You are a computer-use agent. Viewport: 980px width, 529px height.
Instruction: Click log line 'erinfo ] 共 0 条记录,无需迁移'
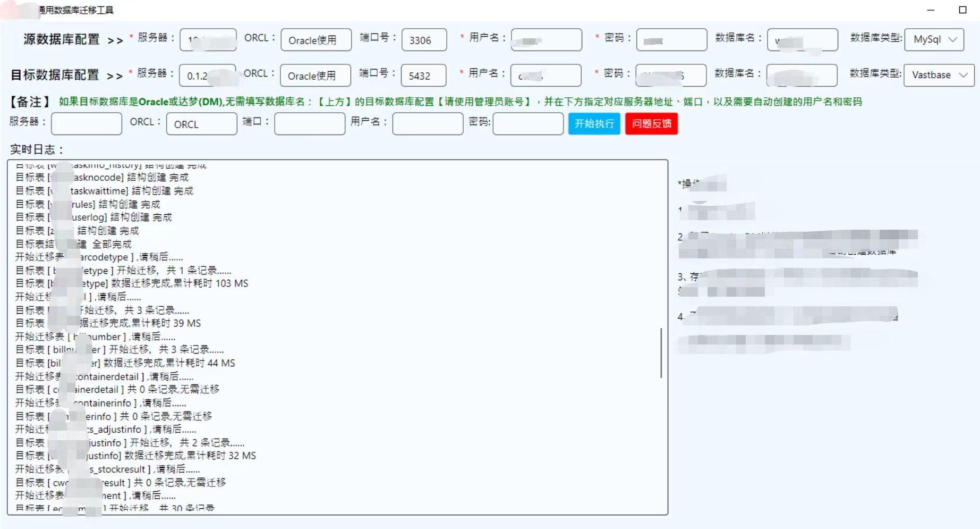tap(114, 416)
